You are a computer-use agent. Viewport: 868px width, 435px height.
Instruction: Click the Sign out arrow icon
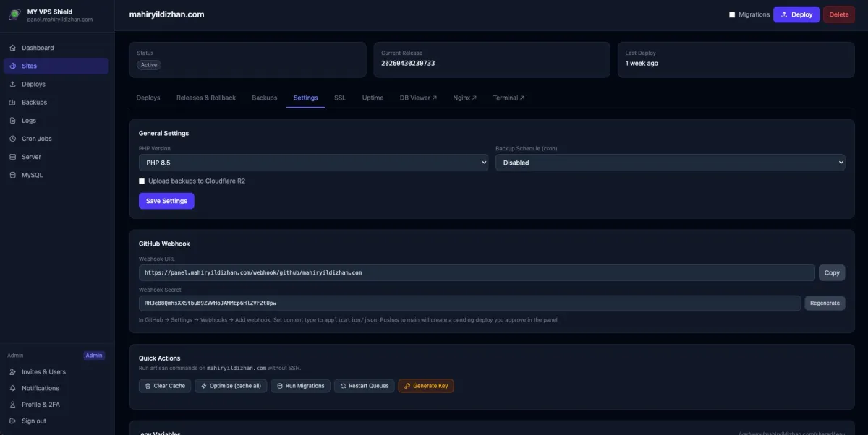tap(13, 421)
